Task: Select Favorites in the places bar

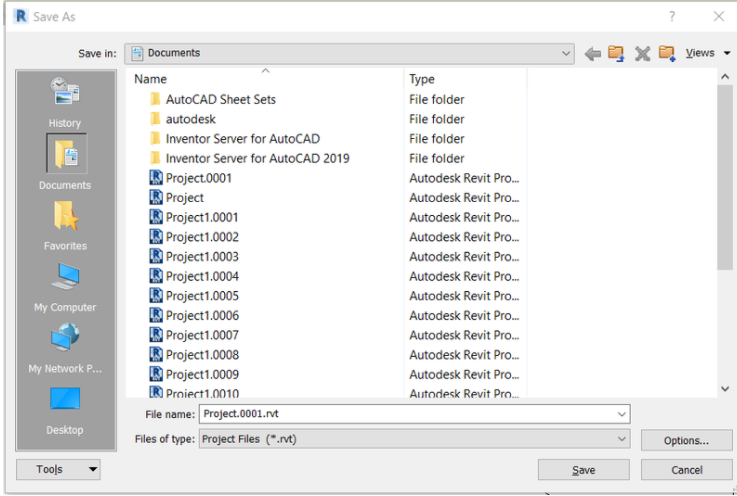Action: click(x=65, y=226)
